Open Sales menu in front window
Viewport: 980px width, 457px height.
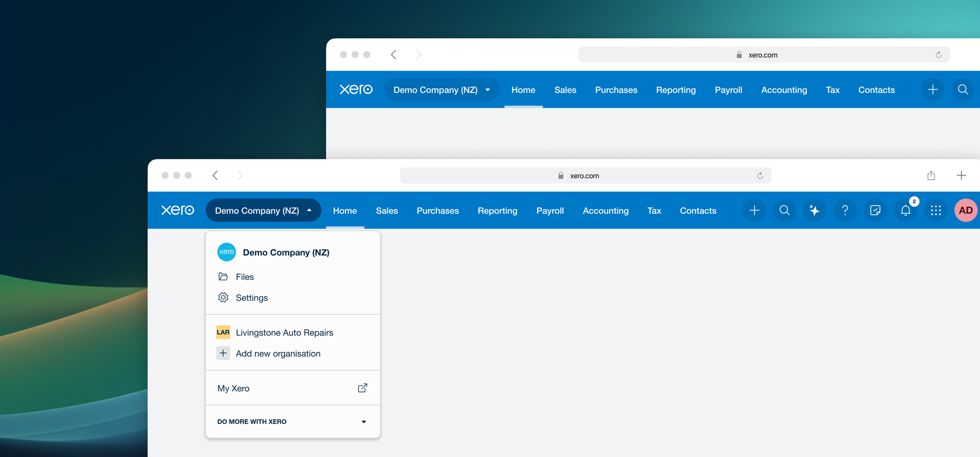coord(387,210)
